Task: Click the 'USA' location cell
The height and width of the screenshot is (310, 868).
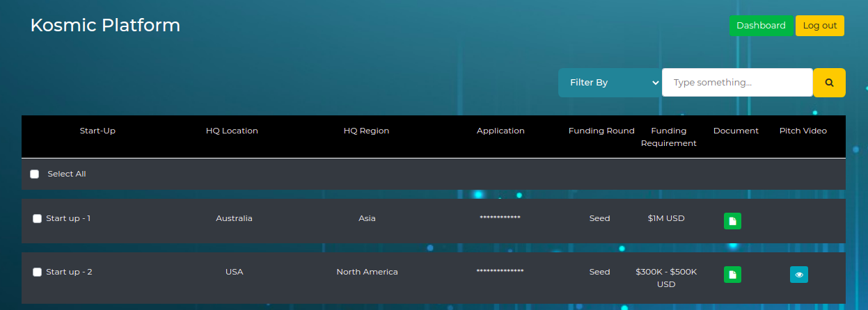Action: (x=234, y=272)
